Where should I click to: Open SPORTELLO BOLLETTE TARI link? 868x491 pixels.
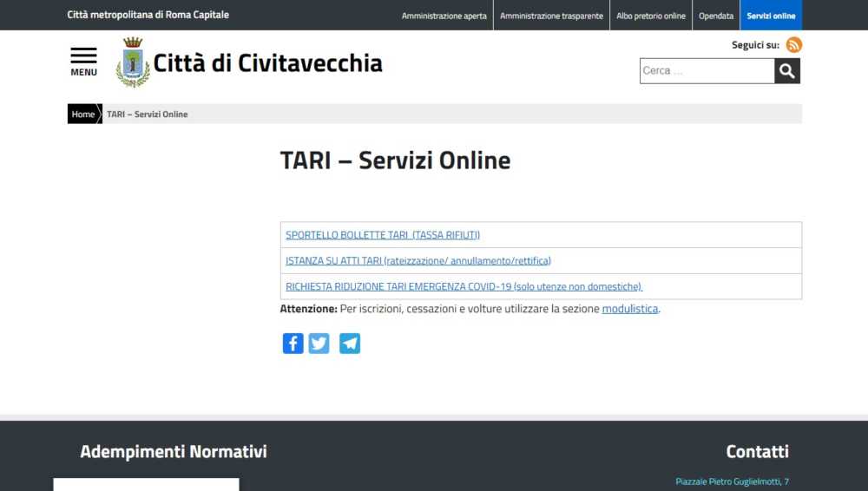tap(383, 235)
